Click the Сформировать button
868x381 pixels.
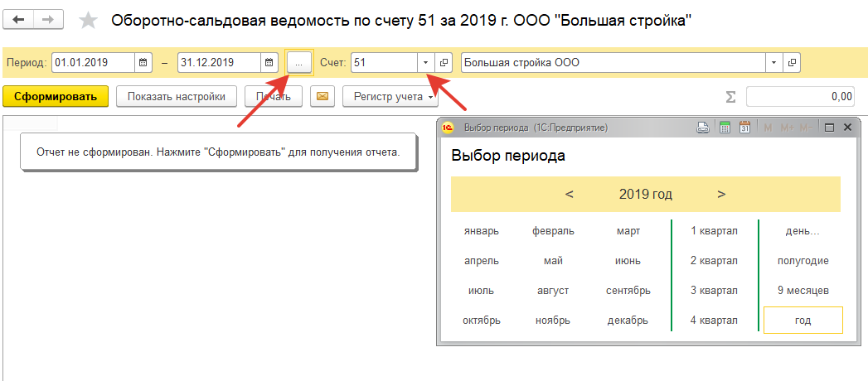pyautogui.click(x=56, y=97)
